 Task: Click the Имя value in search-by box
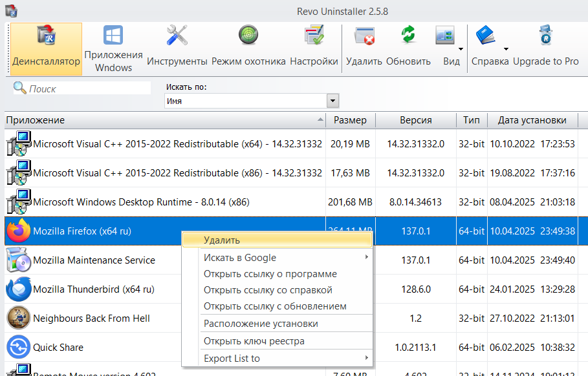tap(174, 101)
